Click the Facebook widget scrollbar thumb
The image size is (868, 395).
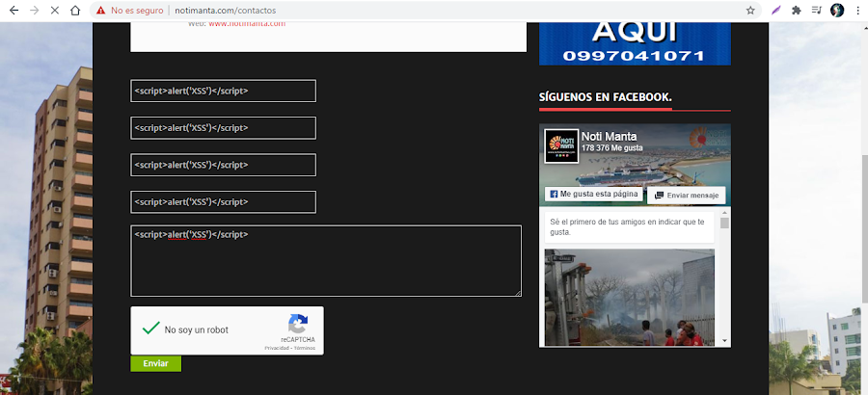click(x=724, y=223)
